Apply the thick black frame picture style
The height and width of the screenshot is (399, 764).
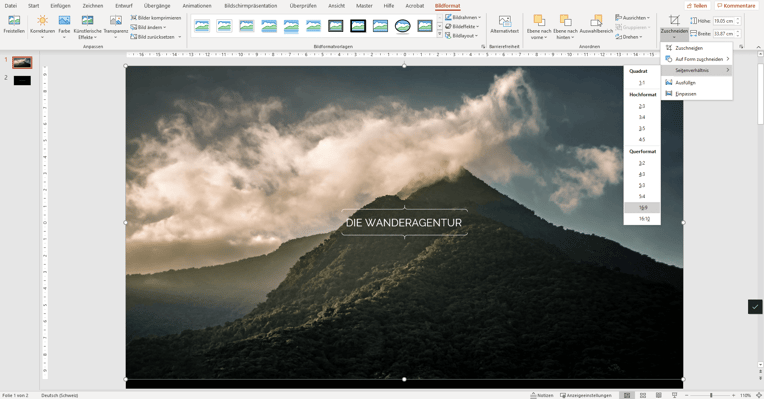click(358, 26)
